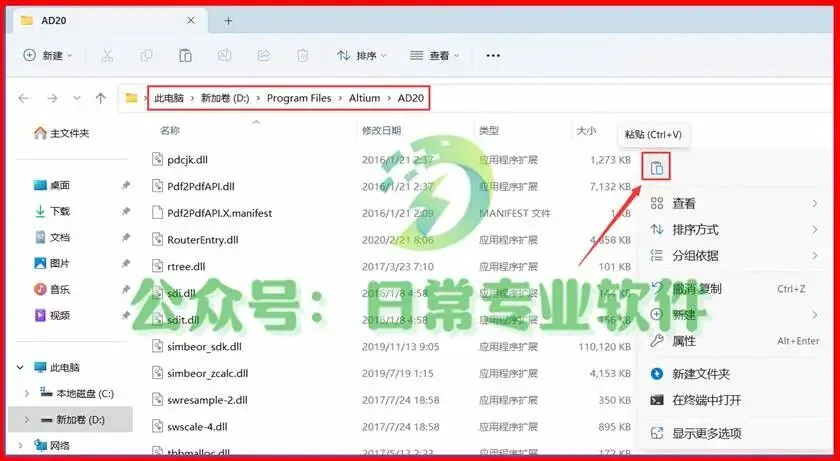This screenshot has width=840, height=461.
Task: Click AD20 in the address bar
Action: 410,98
